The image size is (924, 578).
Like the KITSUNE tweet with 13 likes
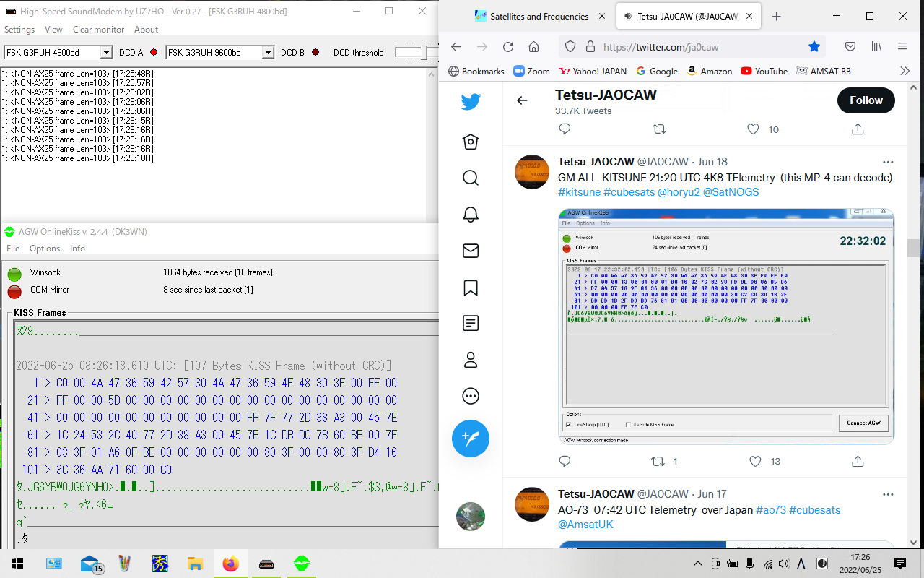[755, 461]
